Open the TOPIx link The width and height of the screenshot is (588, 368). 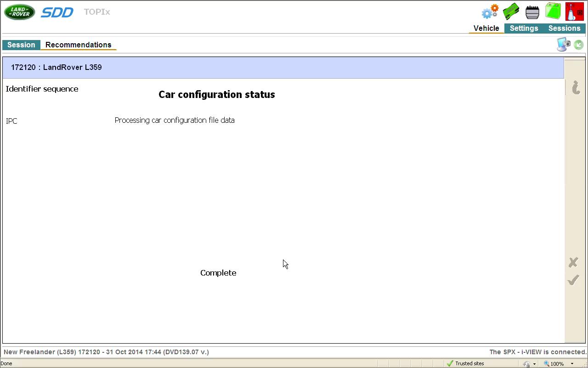[97, 12]
